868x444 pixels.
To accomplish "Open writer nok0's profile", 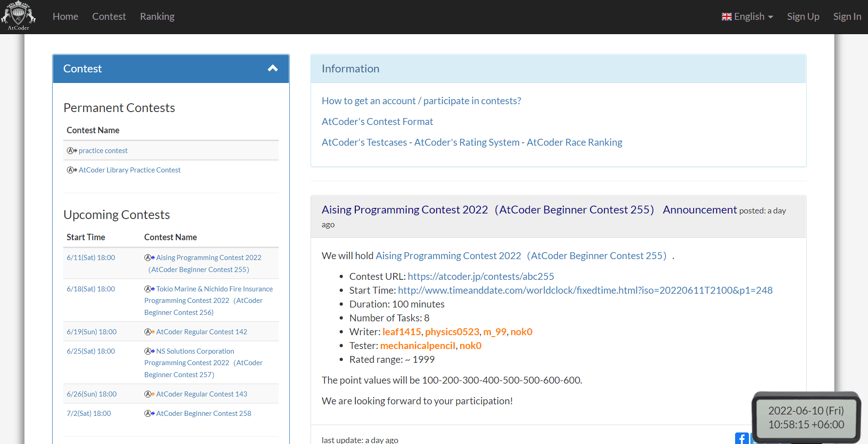I will coord(521,332).
